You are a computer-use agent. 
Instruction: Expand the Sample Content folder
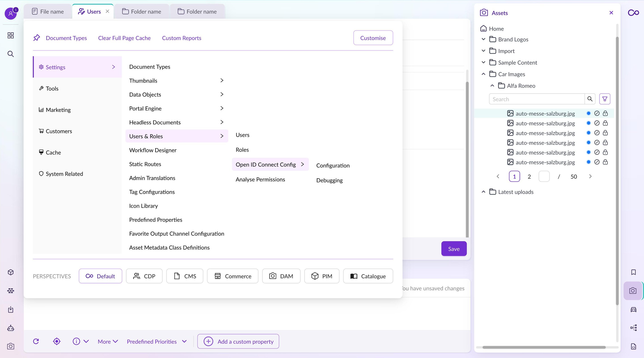pyautogui.click(x=483, y=62)
